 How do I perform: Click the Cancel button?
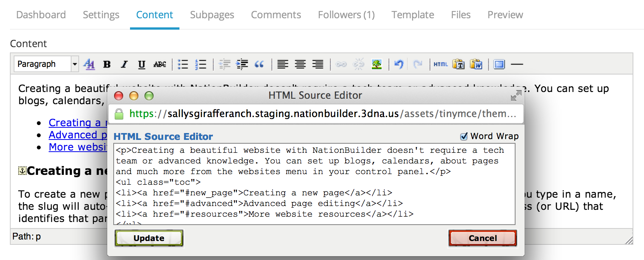point(483,238)
